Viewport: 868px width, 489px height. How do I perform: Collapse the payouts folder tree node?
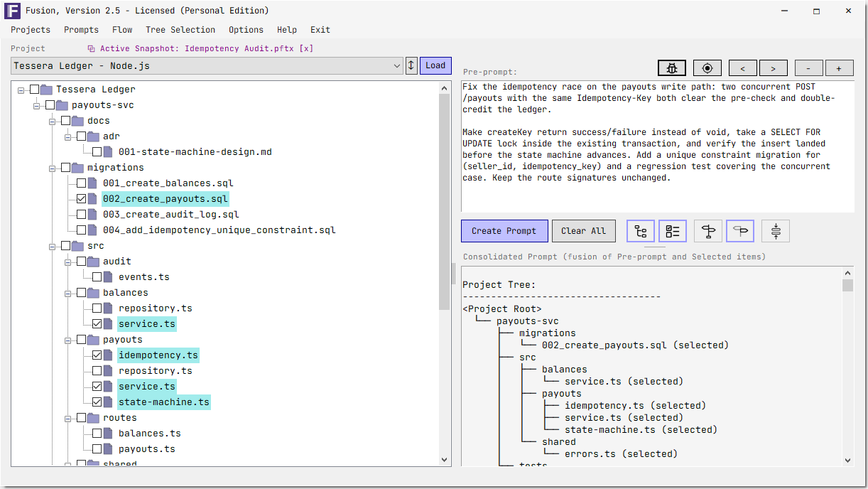[68, 340]
